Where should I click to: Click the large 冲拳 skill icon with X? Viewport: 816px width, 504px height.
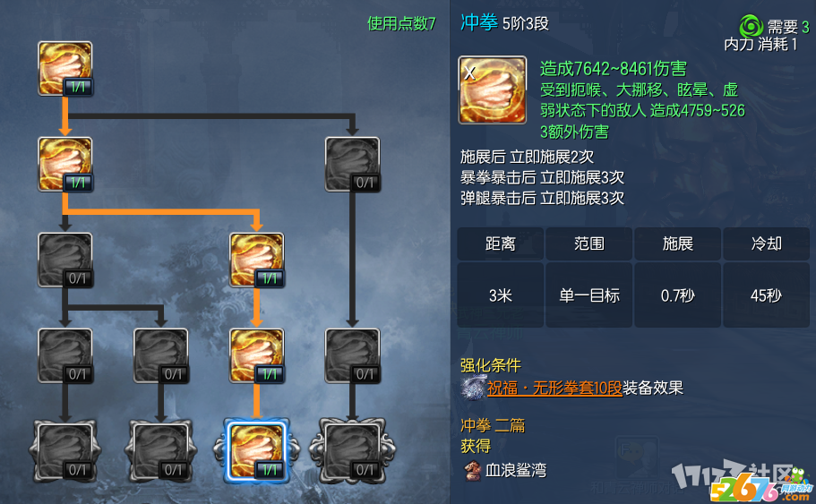492,90
